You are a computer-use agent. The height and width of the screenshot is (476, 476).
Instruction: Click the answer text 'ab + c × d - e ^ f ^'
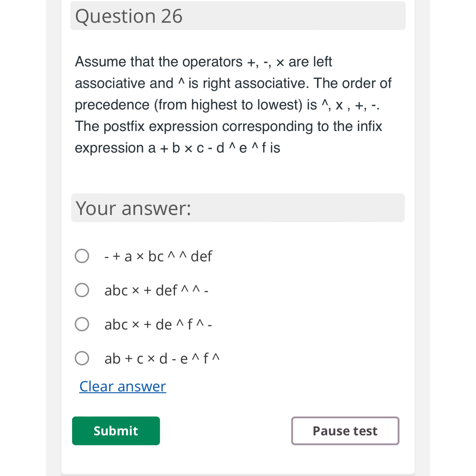pyautogui.click(x=162, y=358)
